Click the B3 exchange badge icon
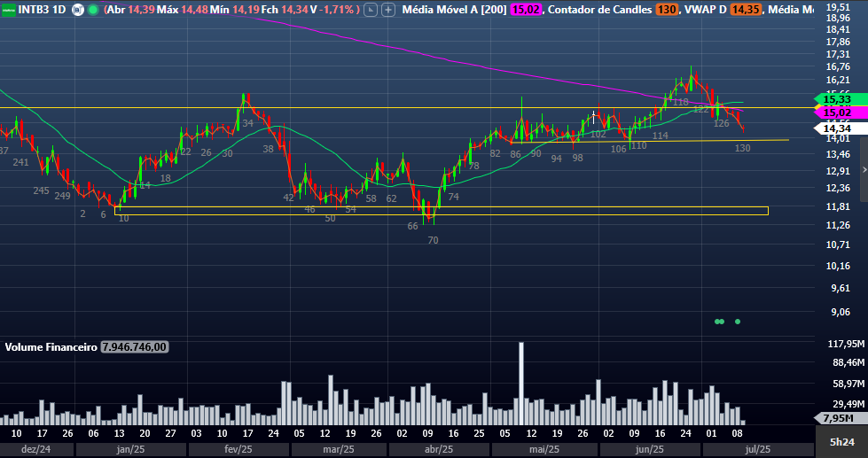Viewport: 868px width, 458px height. 76,10
